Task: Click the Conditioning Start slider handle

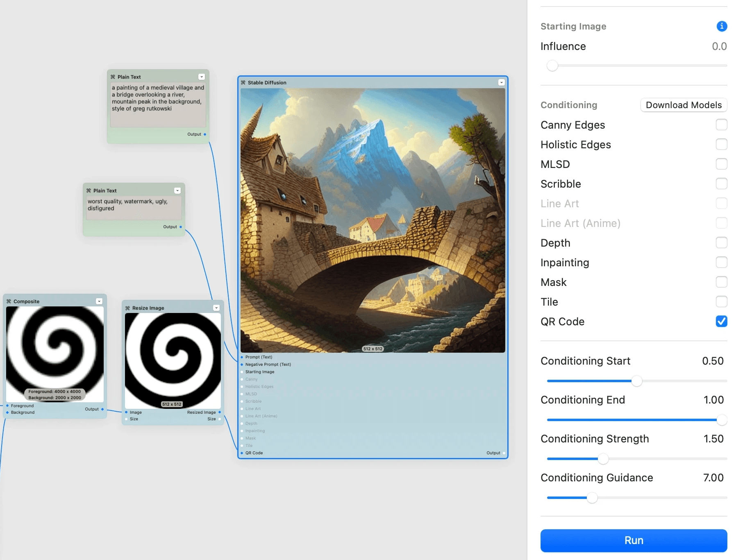Action: point(637,381)
